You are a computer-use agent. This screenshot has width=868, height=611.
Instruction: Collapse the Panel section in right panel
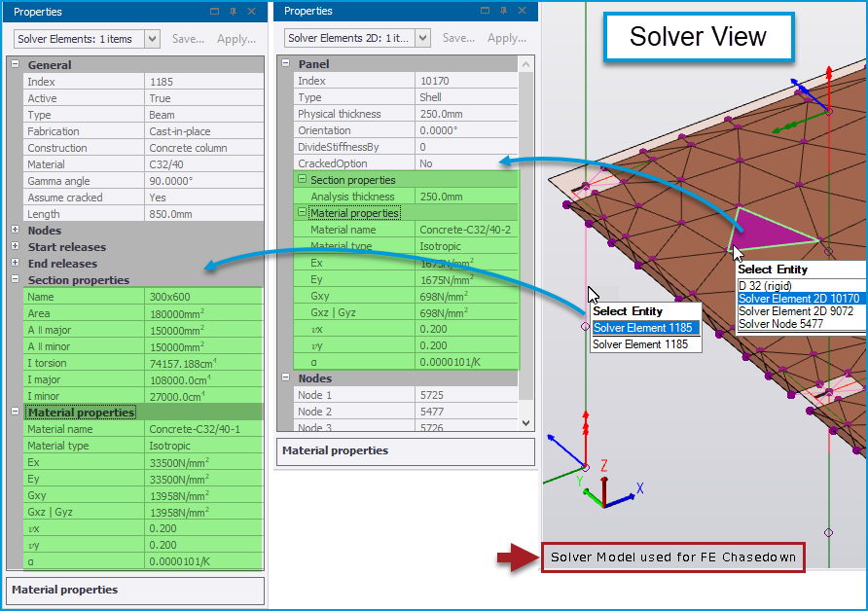point(286,63)
